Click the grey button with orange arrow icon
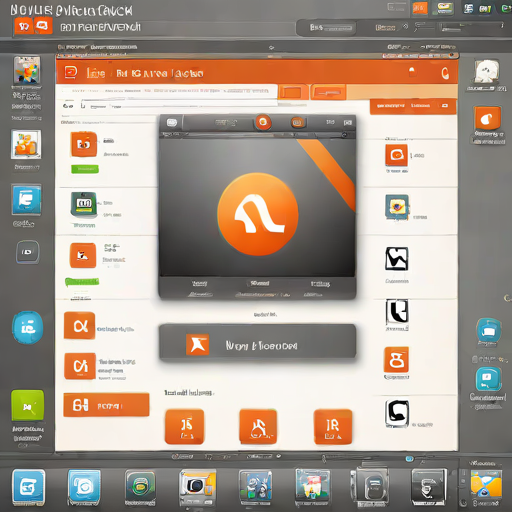512x512 pixels. point(257,343)
